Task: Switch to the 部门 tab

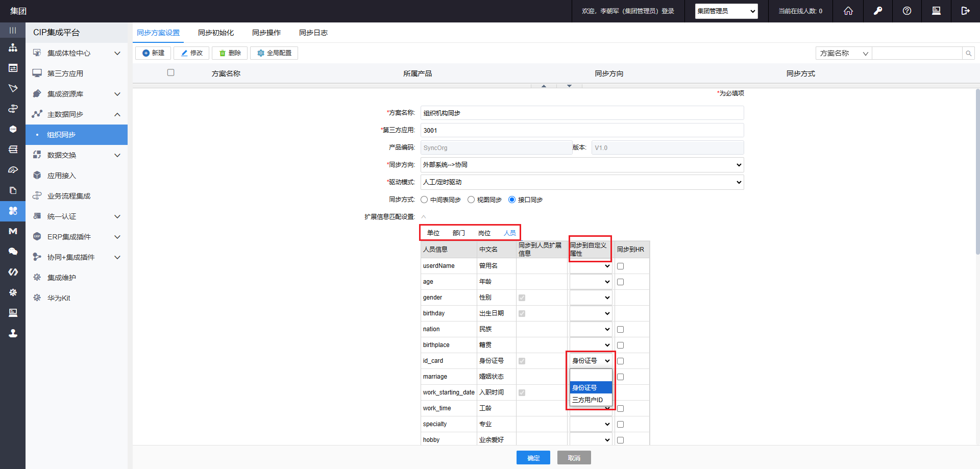Action: tap(458, 233)
